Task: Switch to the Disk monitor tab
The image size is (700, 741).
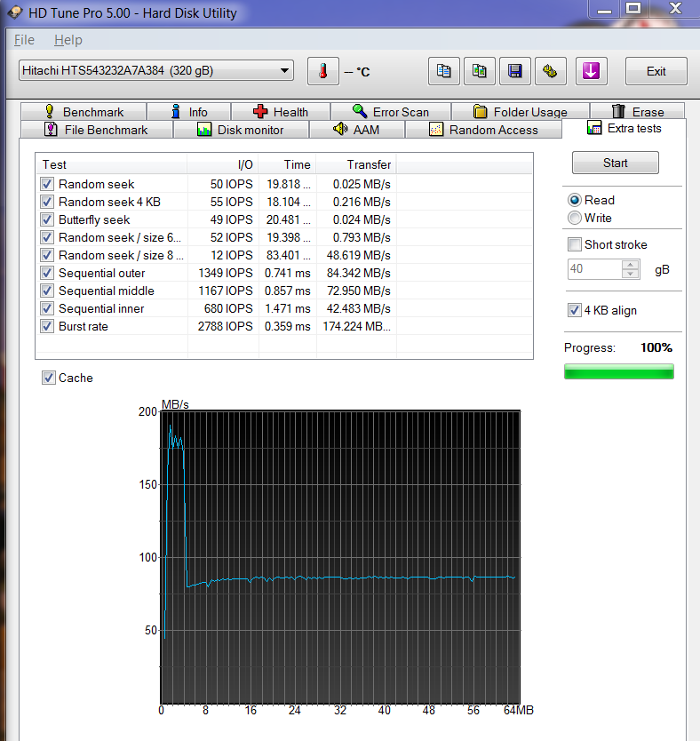Action: tap(241, 130)
